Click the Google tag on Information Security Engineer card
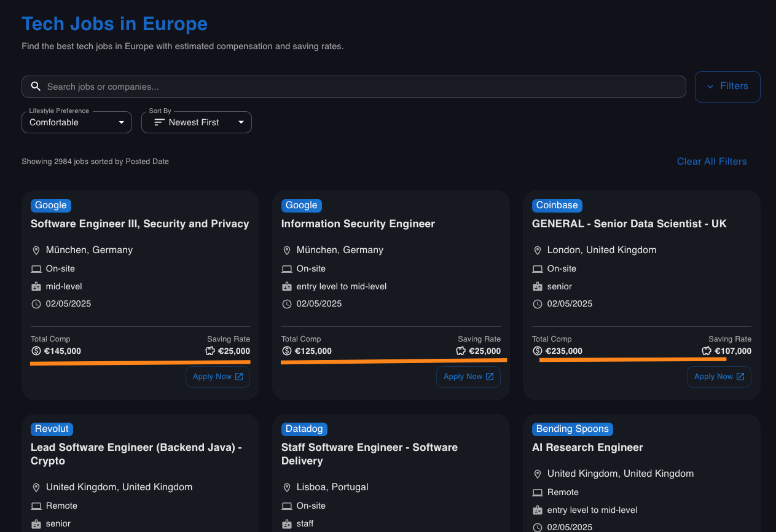Viewport: 776px width, 532px height. (302, 205)
